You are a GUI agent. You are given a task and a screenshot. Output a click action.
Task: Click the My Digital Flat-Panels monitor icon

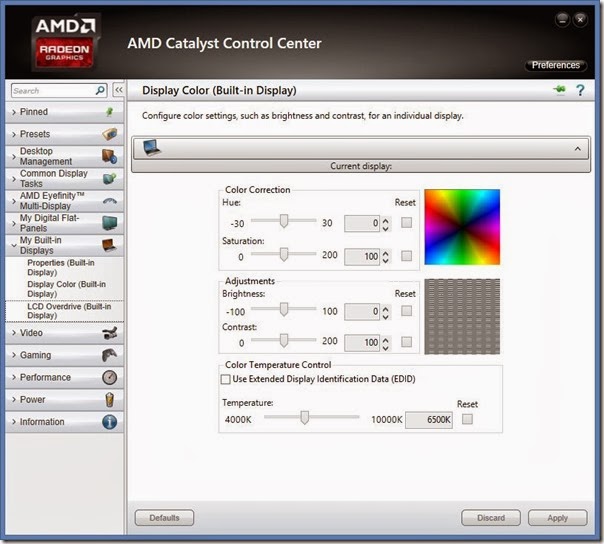click(x=110, y=223)
